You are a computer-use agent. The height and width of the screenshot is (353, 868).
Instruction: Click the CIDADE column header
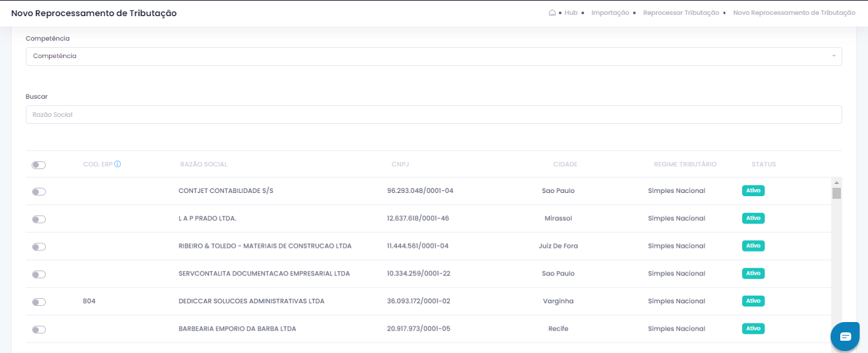(x=565, y=164)
